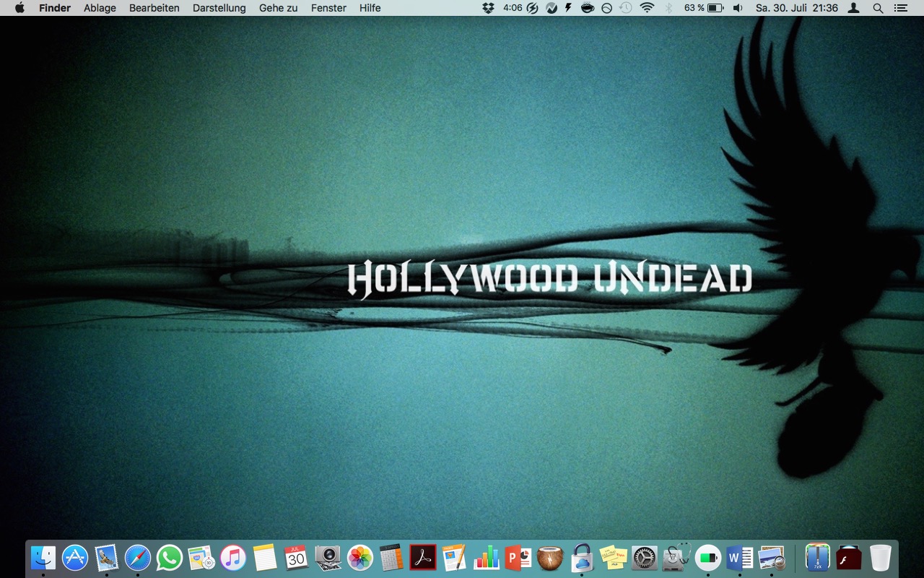Expand the Dropbox menu bar dropdown
This screenshot has height=578, width=924.
point(489,8)
